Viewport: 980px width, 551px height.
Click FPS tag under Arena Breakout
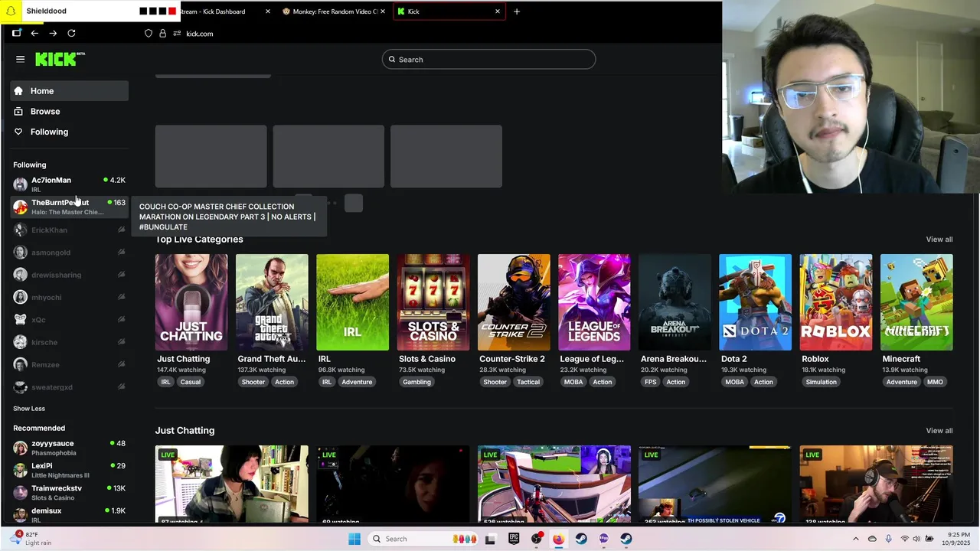(651, 382)
